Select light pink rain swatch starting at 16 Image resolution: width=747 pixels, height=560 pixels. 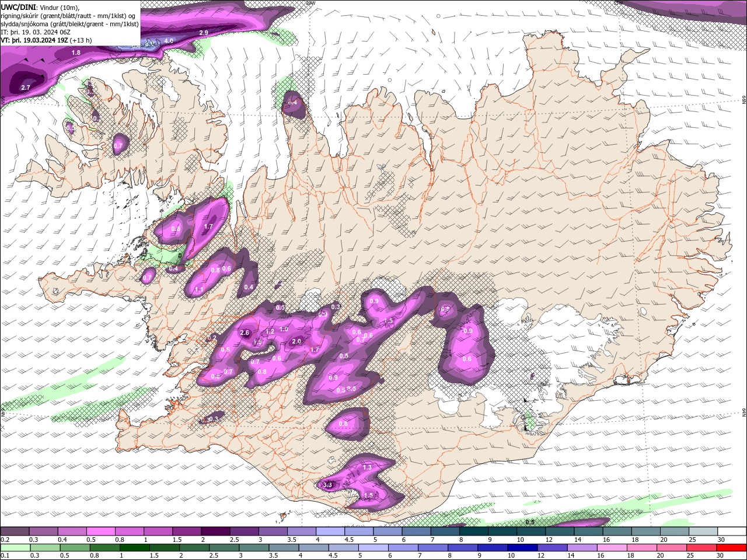pos(612,548)
